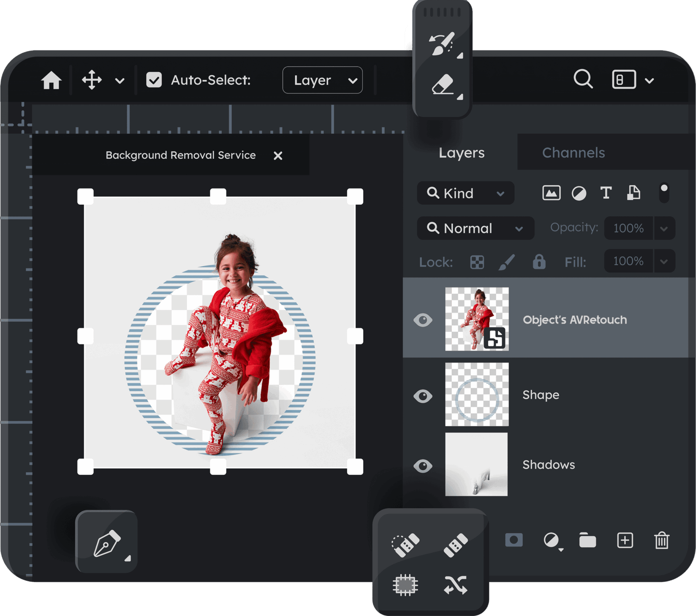Screen dimensions: 696x616
Task: Choose the History Brush tool
Action: click(x=442, y=44)
